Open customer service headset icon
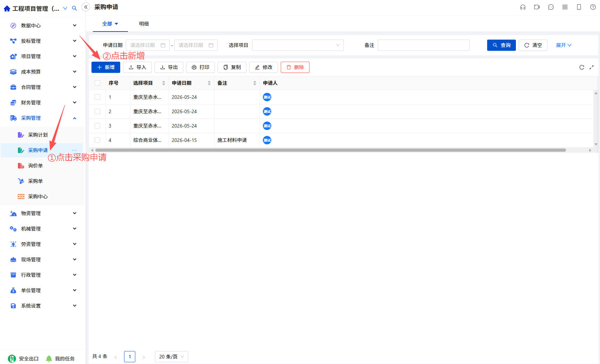600x364 pixels. (523, 7)
